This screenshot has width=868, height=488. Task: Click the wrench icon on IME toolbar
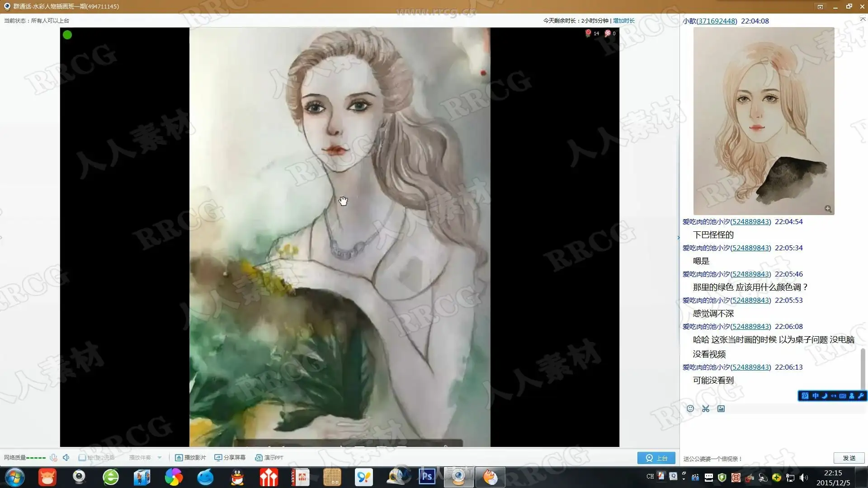pyautogui.click(x=860, y=396)
